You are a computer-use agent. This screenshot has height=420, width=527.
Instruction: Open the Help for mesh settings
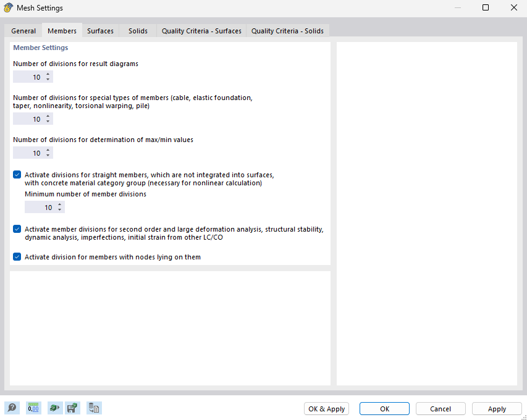point(12,408)
